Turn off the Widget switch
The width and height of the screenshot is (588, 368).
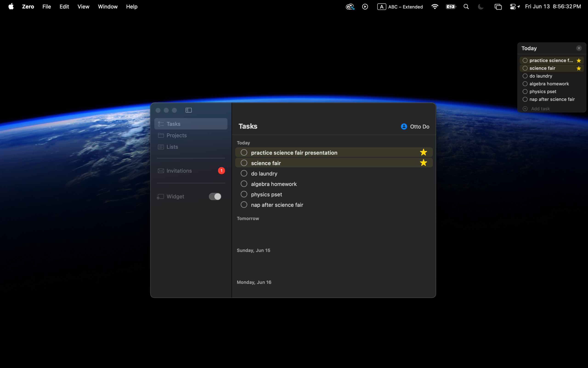[215, 196]
